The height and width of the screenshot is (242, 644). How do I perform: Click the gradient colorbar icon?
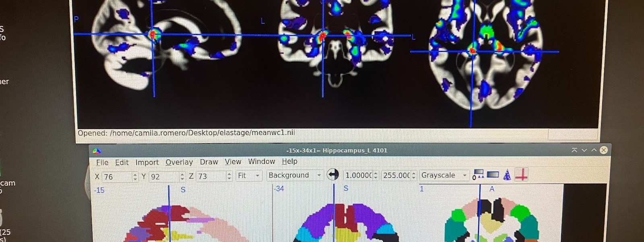click(x=493, y=175)
